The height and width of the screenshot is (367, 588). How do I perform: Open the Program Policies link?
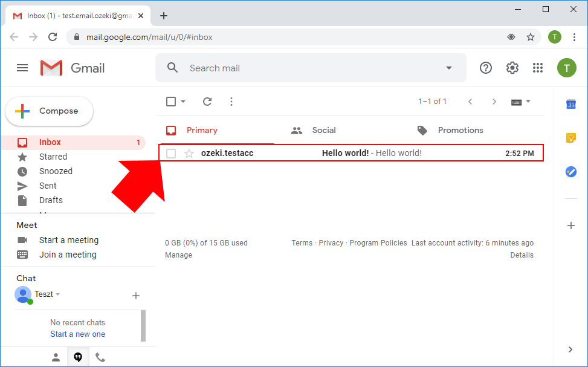click(378, 243)
